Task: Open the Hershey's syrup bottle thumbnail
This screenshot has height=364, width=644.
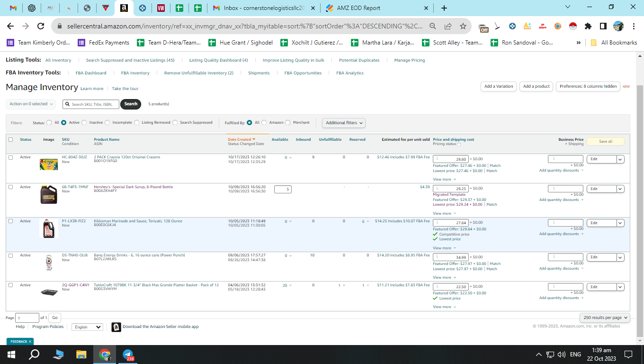Action: coord(49,194)
